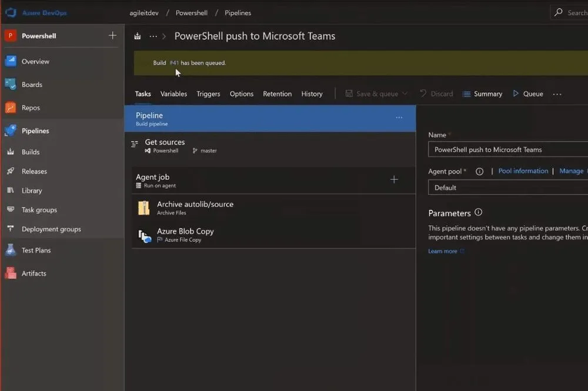Image resolution: width=588 pixels, height=391 pixels.
Task: Switch to the History tab
Action: [312, 93]
